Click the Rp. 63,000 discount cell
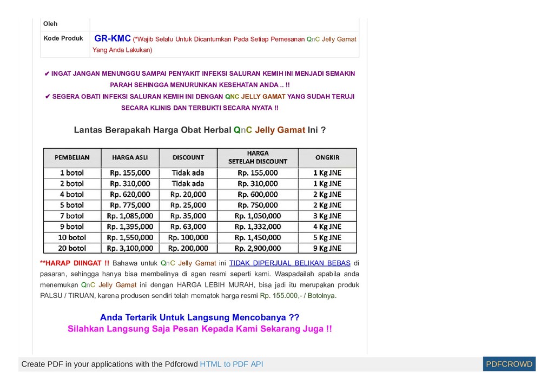This screenshot has height=392, width=554. [188, 227]
